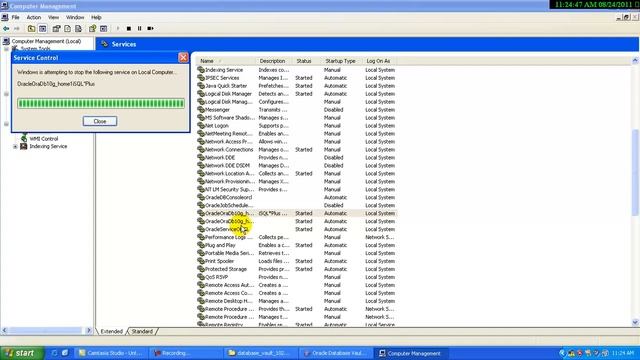This screenshot has width=640, height=360.
Task: Click the gear icon of QoS RSVP
Action: tap(201, 277)
